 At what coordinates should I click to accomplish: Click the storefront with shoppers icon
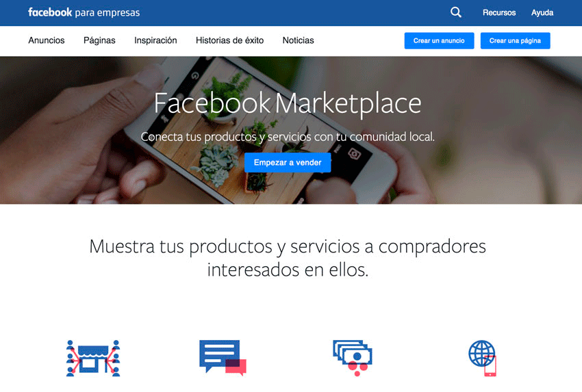(x=93, y=358)
